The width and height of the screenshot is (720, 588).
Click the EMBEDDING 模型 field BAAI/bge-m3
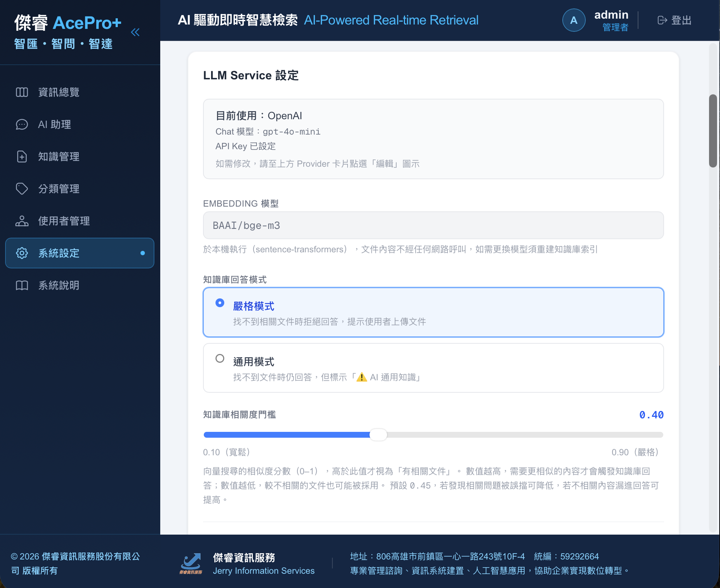[x=434, y=225]
